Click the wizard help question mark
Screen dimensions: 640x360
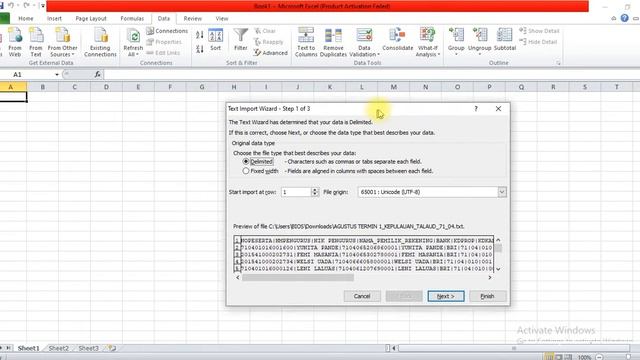pos(476,109)
